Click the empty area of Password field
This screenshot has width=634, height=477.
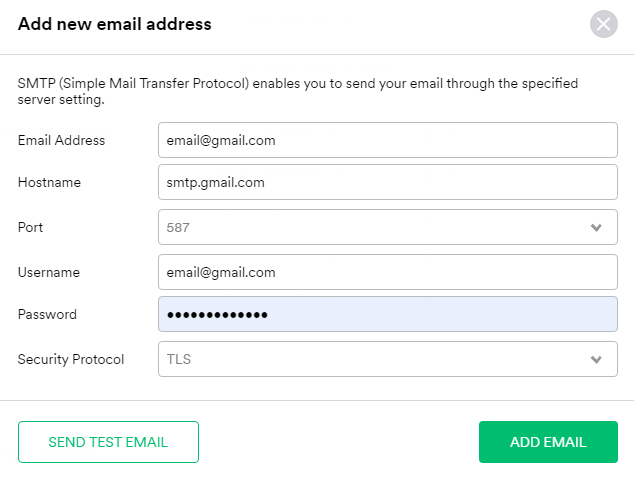click(x=440, y=315)
